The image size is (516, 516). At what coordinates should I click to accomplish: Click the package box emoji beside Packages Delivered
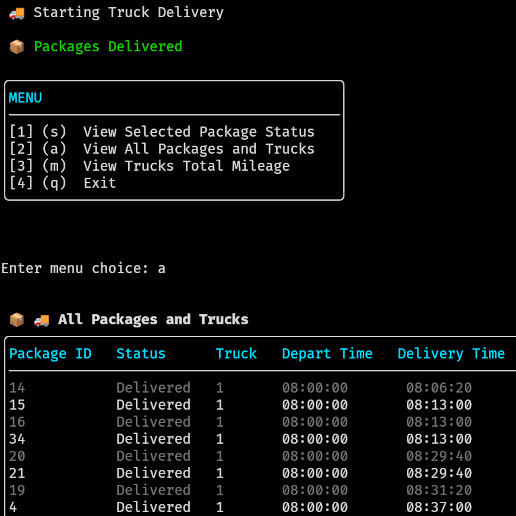[17, 47]
